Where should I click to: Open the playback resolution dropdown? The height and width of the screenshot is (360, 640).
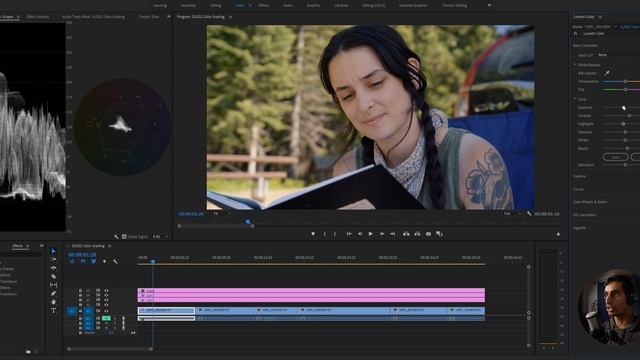512,213
